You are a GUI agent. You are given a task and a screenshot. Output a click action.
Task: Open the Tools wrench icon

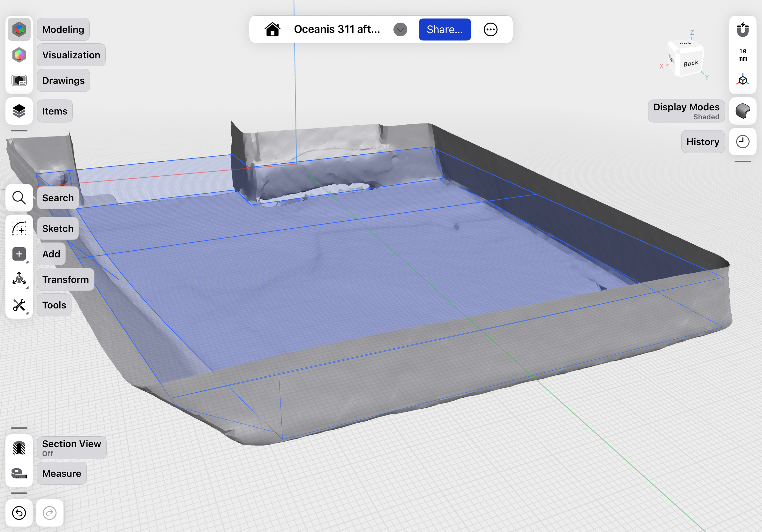click(19, 305)
